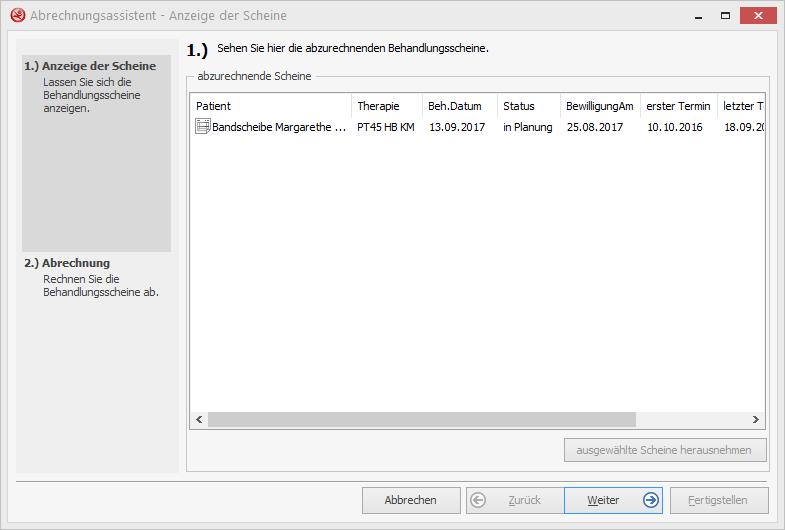Click the app logo in the title bar
The width and height of the screenshot is (785, 530).
pos(17,15)
